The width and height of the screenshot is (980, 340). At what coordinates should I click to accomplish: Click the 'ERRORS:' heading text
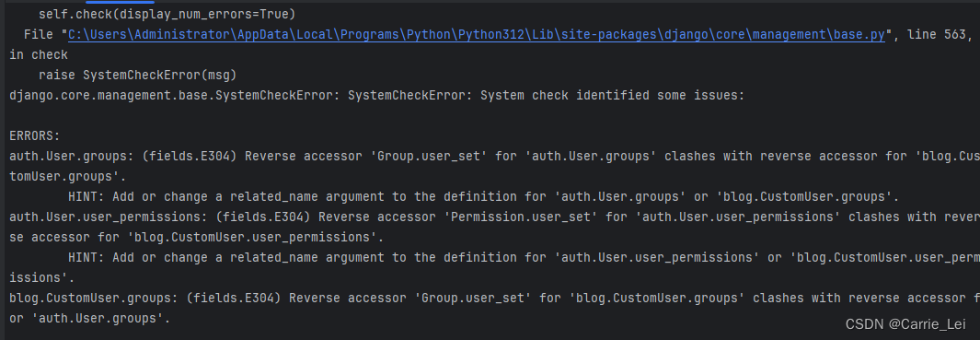click(35, 135)
